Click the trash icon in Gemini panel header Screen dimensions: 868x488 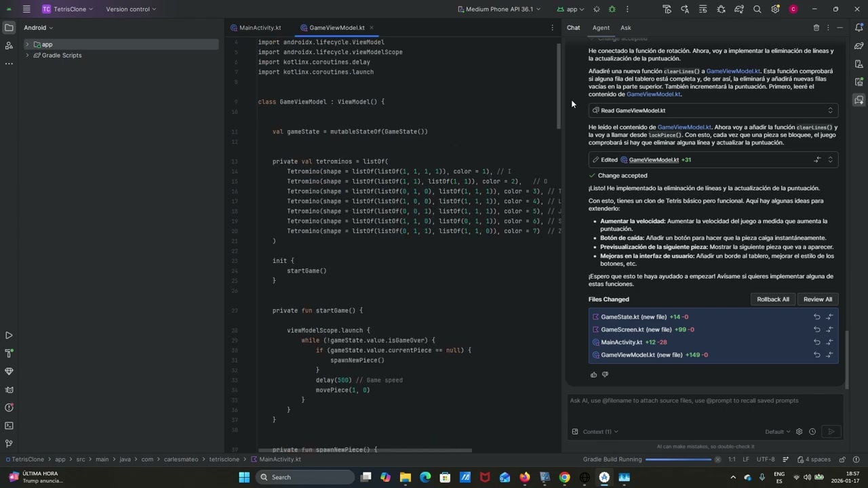pyautogui.click(x=816, y=28)
